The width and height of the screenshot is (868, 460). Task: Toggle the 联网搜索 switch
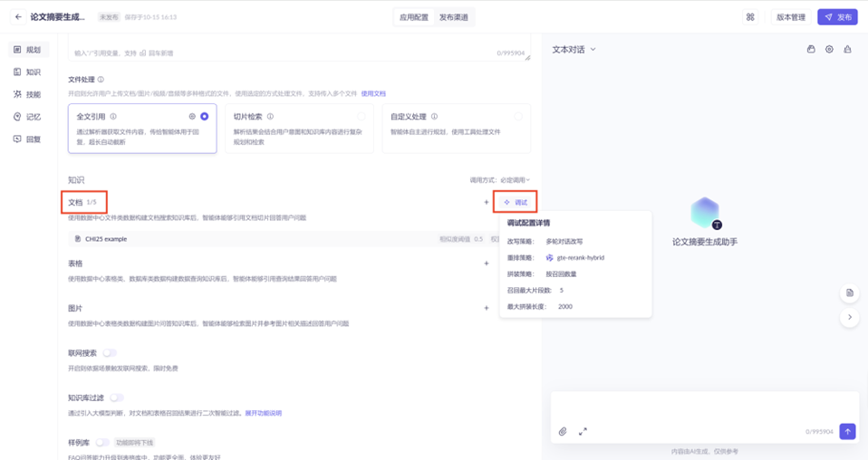click(x=110, y=353)
